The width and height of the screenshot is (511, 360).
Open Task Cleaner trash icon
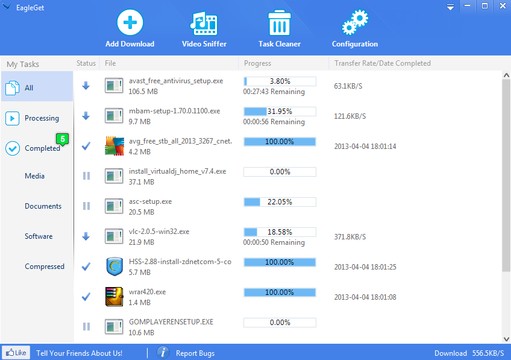tap(279, 23)
